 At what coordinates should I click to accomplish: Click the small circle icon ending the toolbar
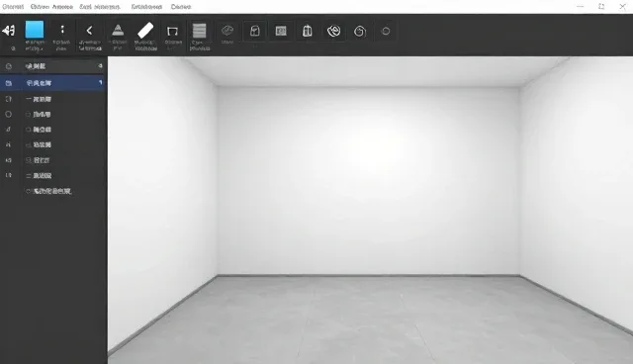coord(386,31)
